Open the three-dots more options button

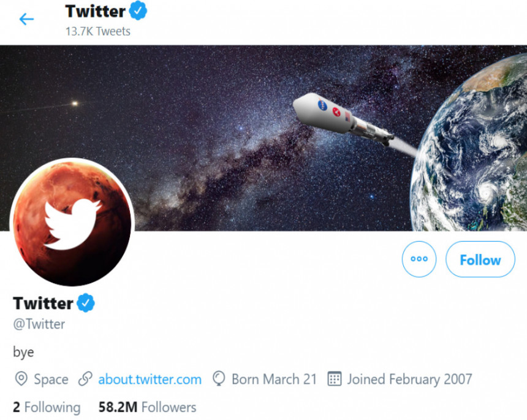pyautogui.click(x=419, y=259)
